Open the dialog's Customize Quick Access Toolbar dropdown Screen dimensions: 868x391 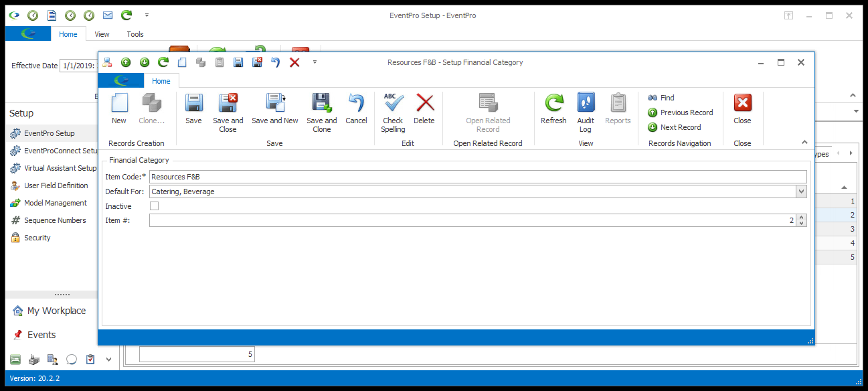(x=315, y=62)
